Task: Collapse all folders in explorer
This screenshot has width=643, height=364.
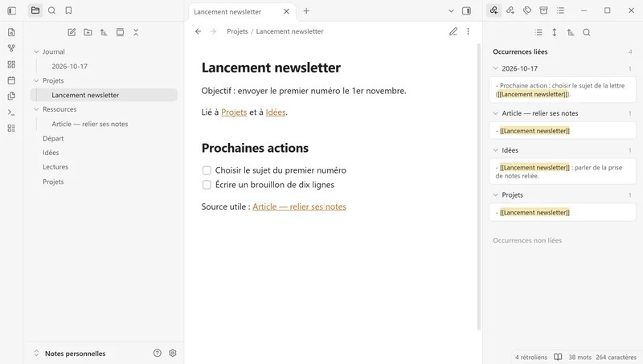Action: pyautogui.click(x=136, y=32)
